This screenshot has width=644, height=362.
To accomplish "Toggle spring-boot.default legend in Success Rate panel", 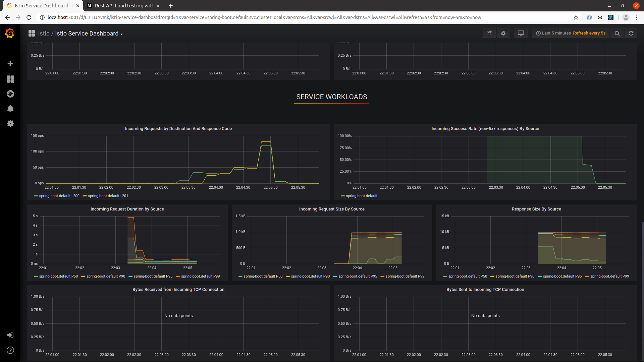I will click(362, 196).
